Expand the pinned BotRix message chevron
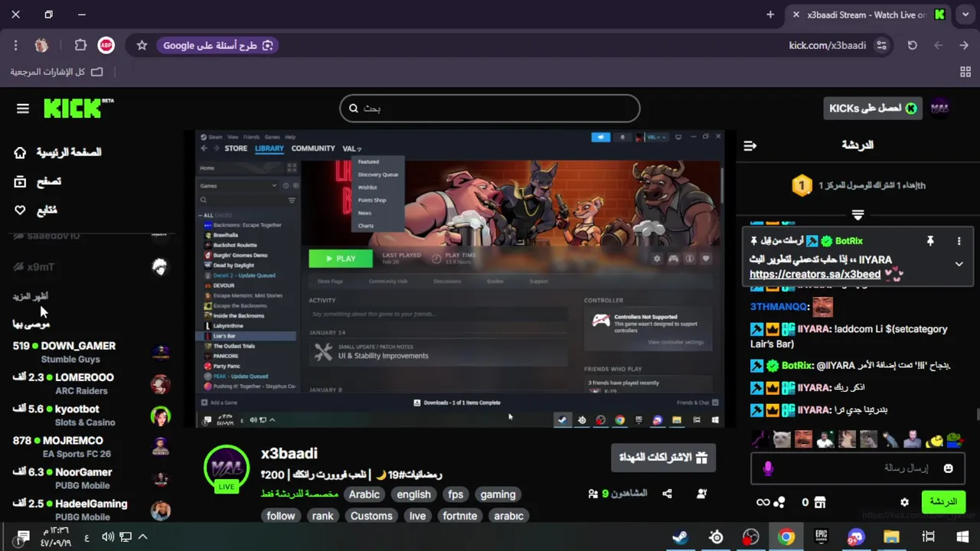 (x=959, y=264)
